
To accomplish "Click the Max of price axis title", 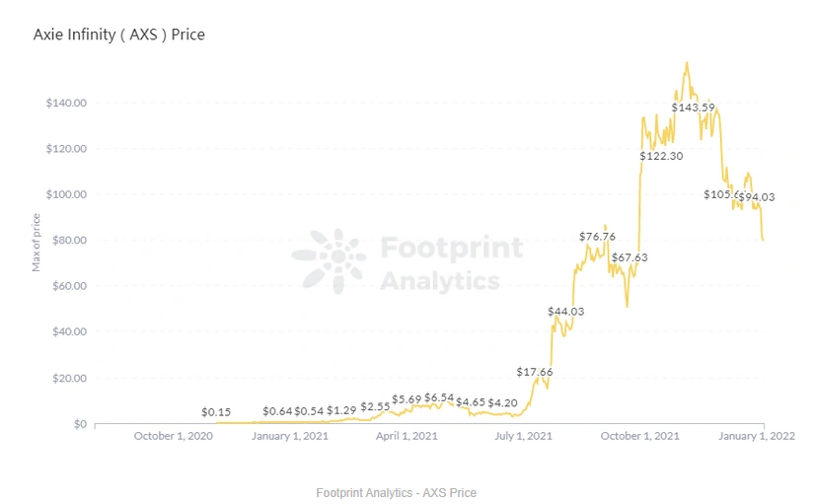I will (x=36, y=242).
